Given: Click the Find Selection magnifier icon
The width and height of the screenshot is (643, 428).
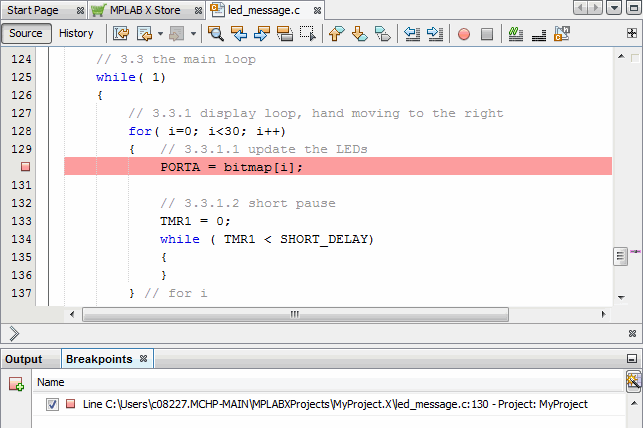Looking at the screenshot, I should pyautogui.click(x=216, y=33).
